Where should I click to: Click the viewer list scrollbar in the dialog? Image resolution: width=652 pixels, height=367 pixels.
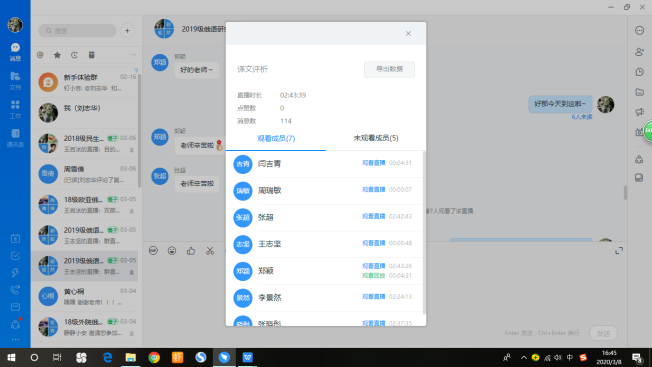(x=424, y=233)
